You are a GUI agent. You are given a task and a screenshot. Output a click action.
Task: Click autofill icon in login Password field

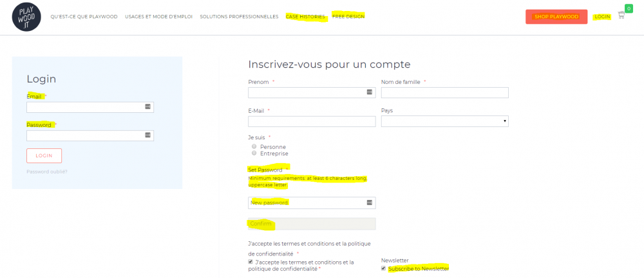click(x=147, y=135)
